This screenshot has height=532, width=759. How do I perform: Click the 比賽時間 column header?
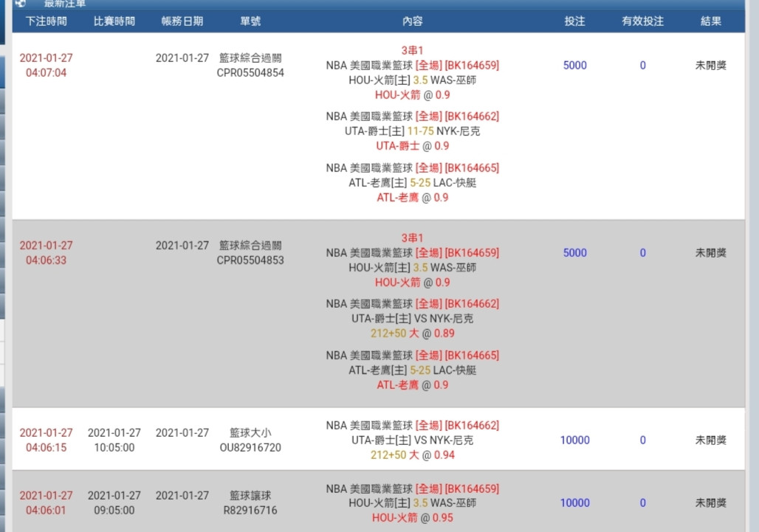[x=114, y=21]
